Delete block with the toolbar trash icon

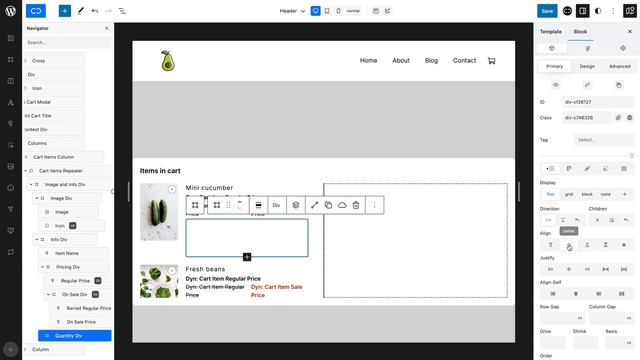[356, 205]
